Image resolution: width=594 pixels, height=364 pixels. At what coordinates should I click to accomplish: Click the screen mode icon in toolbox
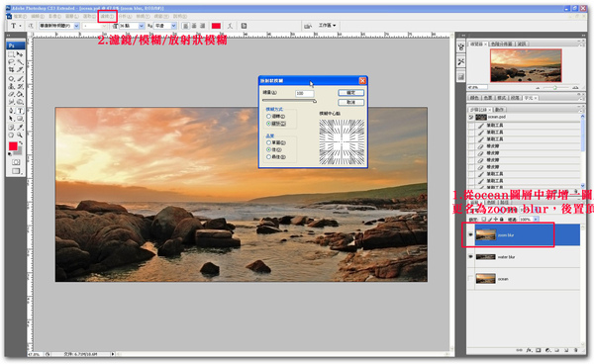point(16,171)
